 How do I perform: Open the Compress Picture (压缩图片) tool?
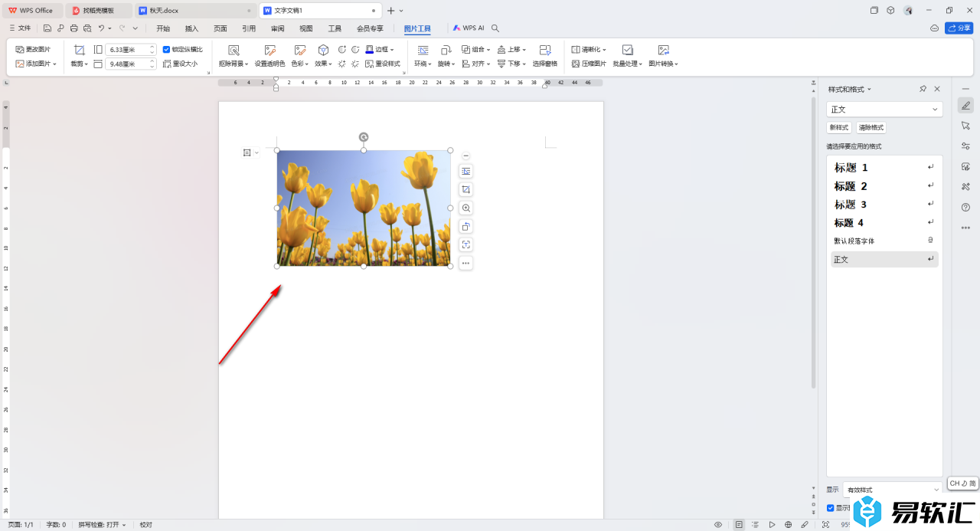589,64
